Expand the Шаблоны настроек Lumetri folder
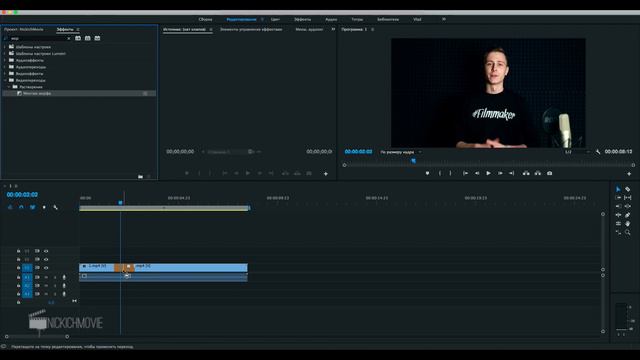 coord(5,53)
